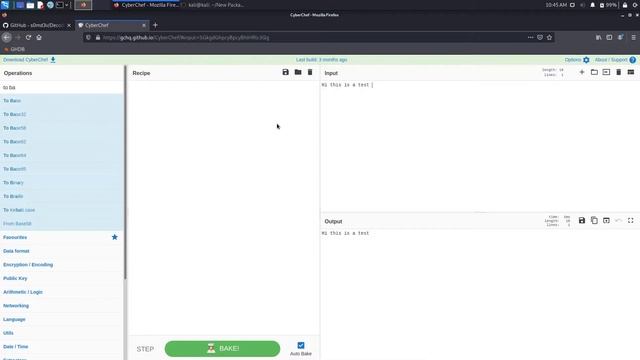The width and height of the screenshot is (640, 360).
Task: Open Firefox library icon
Action: 598,37
